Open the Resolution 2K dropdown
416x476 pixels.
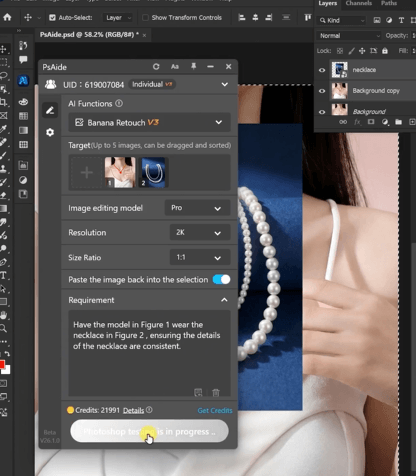[x=200, y=233]
